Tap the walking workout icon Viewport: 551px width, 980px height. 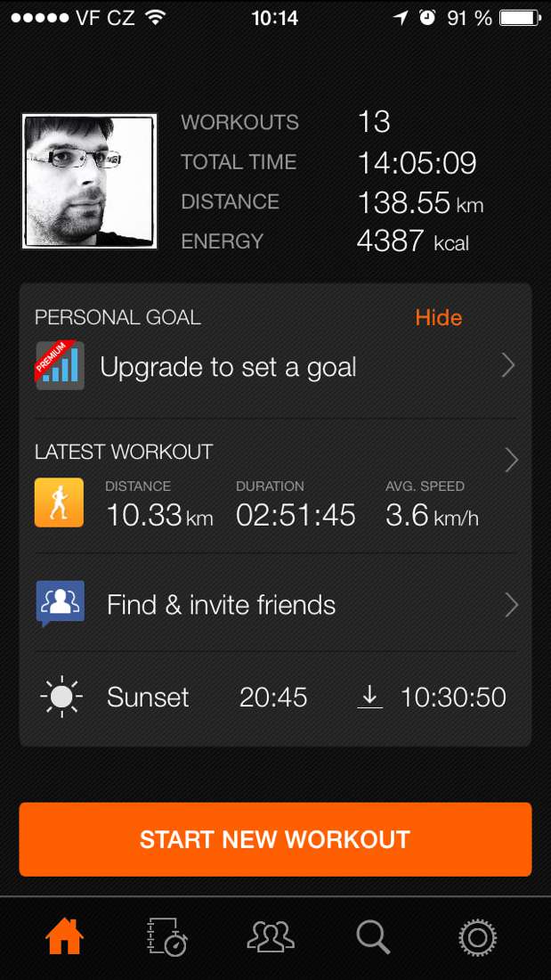pos(59,503)
